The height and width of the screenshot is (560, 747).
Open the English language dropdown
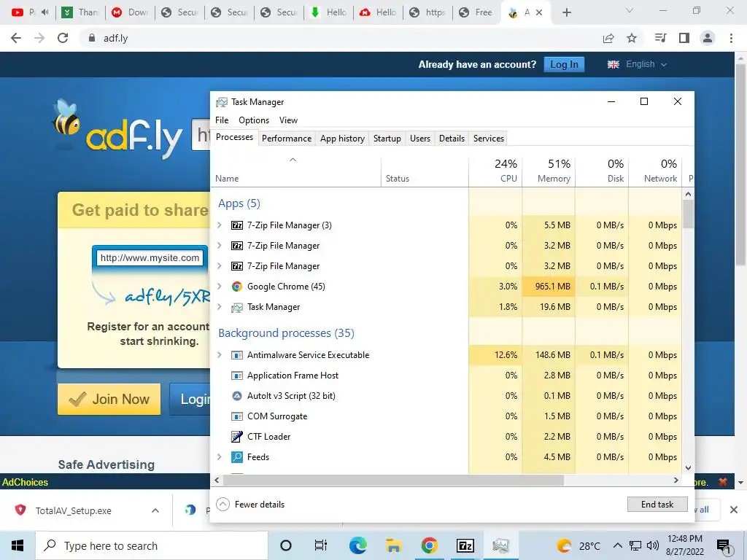click(638, 64)
